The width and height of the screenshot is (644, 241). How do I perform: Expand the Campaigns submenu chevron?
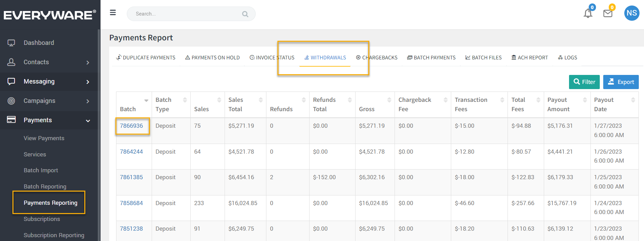tap(88, 101)
